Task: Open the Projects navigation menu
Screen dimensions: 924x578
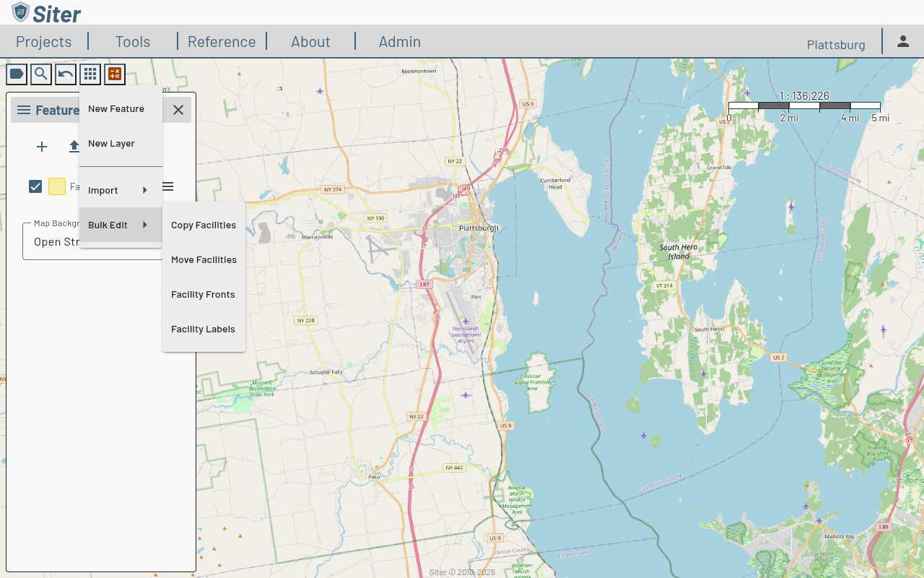Action: pos(44,42)
